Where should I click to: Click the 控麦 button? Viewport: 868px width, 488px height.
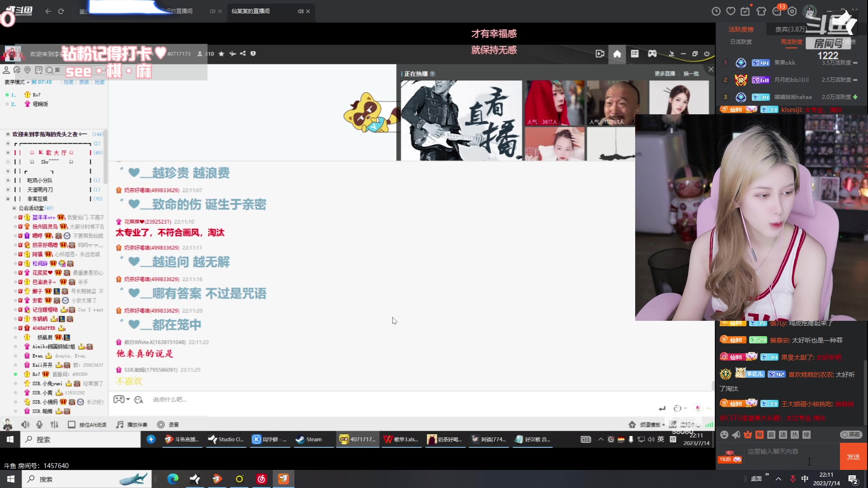[69, 82]
